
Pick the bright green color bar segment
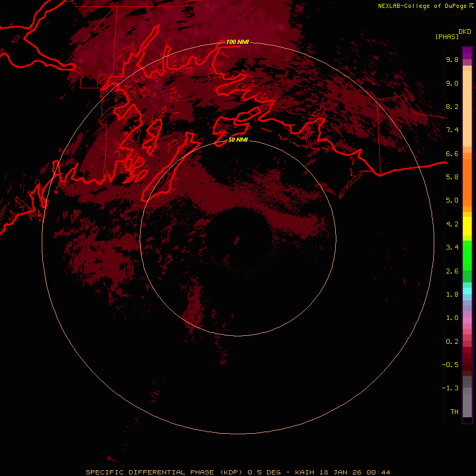pos(467,255)
